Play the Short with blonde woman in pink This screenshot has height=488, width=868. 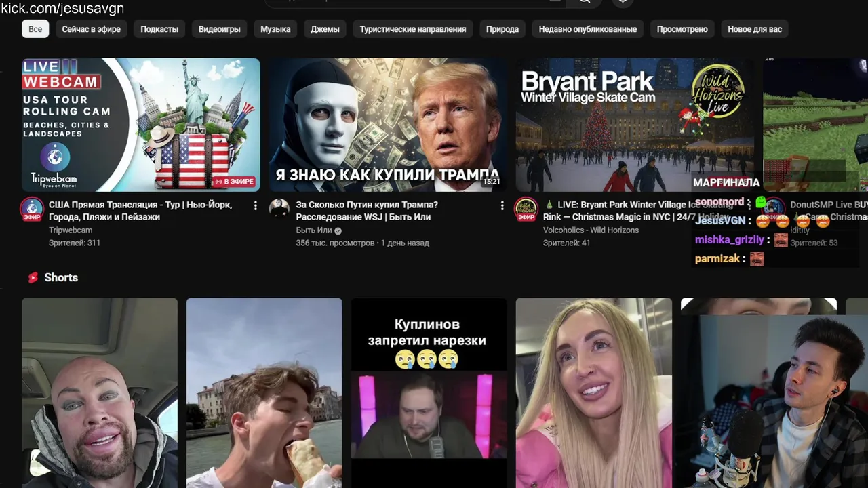[x=593, y=393]
